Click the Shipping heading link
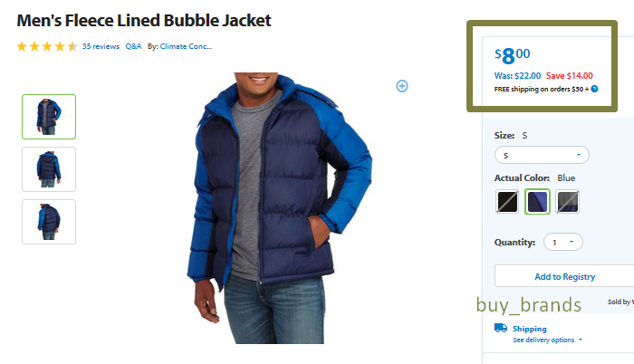This screenshot has height=364, width=634. click(529, 329)
